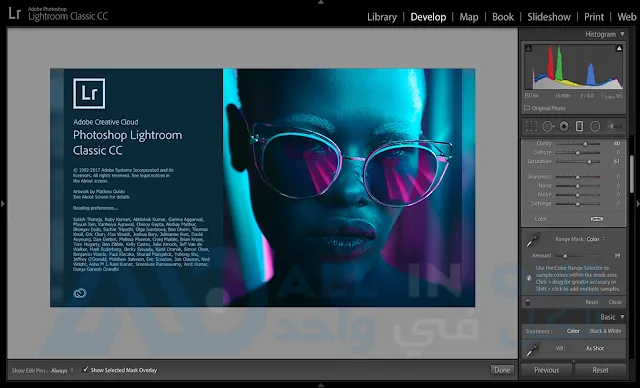Click the Defringe slider handle
The width and height of the screenshot is (640, 388).
(578, 204)
